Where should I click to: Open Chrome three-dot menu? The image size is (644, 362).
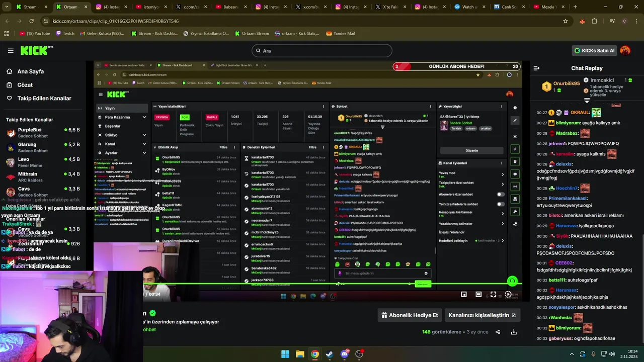pos(636,21)
